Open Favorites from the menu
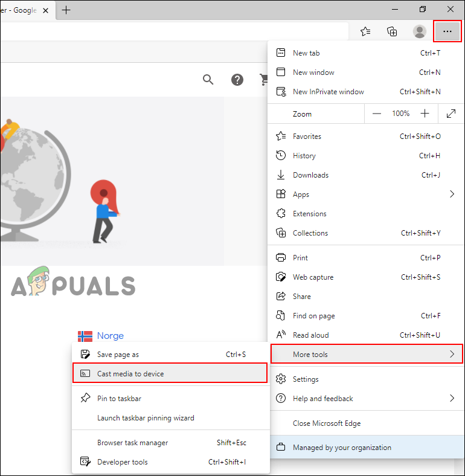Viewport: 465px width, 476px height. click(x=366, y=137)
